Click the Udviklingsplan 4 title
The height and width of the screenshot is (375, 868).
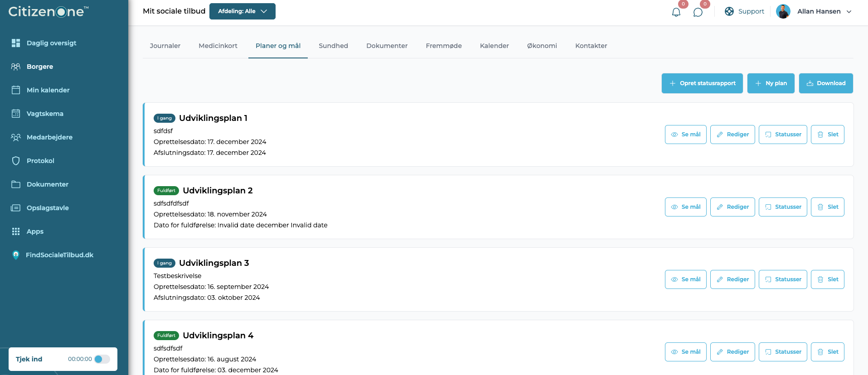pyautogui.click(x=218, y=336)
